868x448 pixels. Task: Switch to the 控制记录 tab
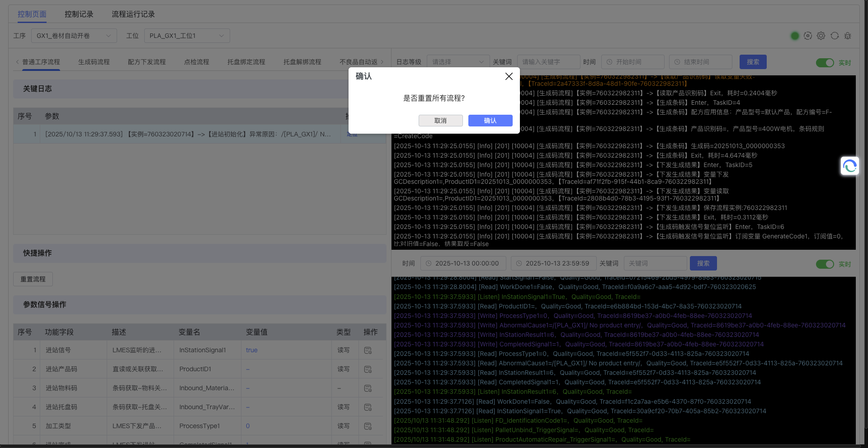pos(79,14)
